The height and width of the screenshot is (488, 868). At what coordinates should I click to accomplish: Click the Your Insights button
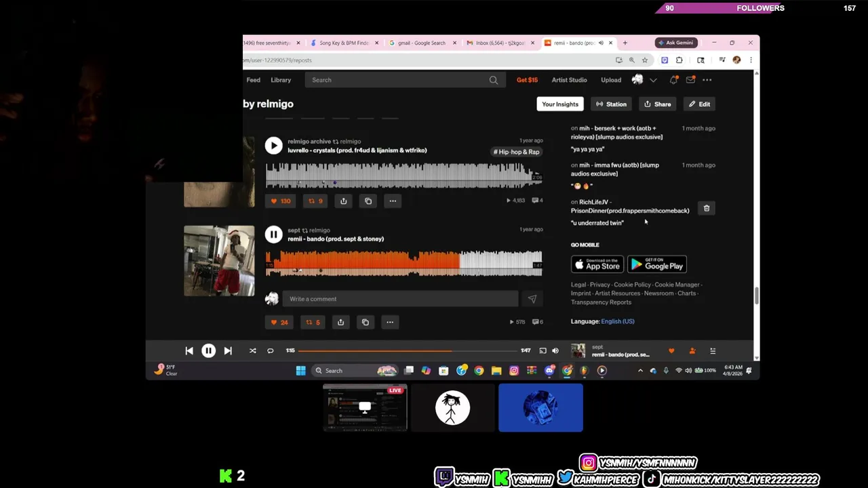pyautogui.click(x=560, y=104)
